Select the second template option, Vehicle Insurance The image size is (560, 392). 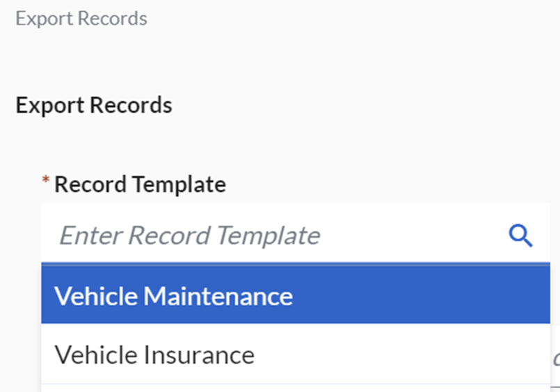pos(154,355)
